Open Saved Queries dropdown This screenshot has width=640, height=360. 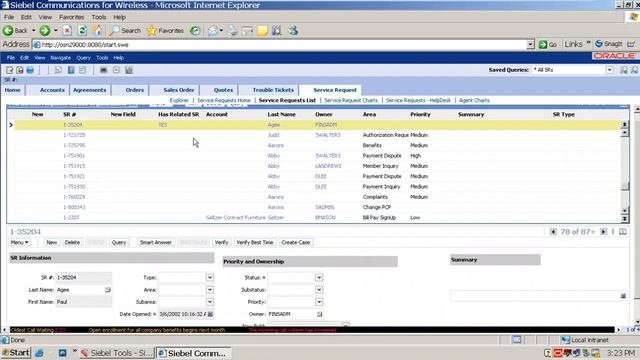coord(609,70)
